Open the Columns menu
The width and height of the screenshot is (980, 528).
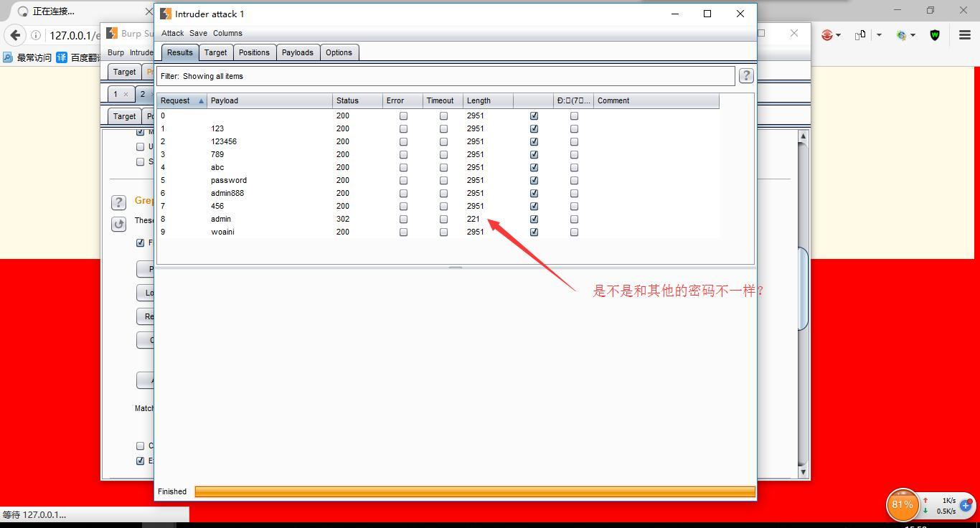click(x=227, y=33)
